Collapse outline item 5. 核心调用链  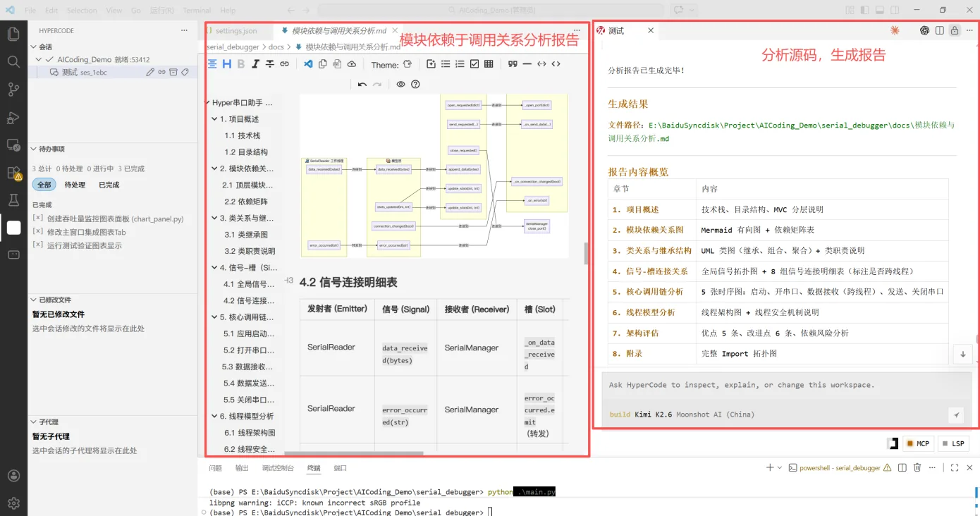coord(214,317)
